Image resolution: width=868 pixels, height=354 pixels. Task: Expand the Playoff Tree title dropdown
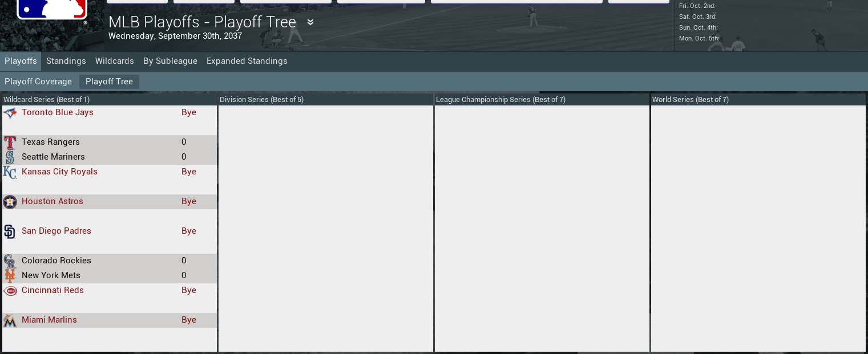pyautogui.click(x=310, y=22)
